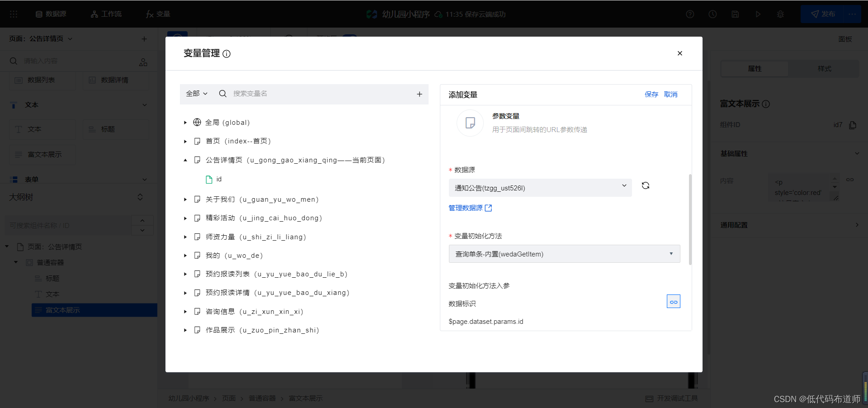The width and height of the screenshot is (868, 408).
Task: Copy the component ID id7
Action: tap(853, 125)
